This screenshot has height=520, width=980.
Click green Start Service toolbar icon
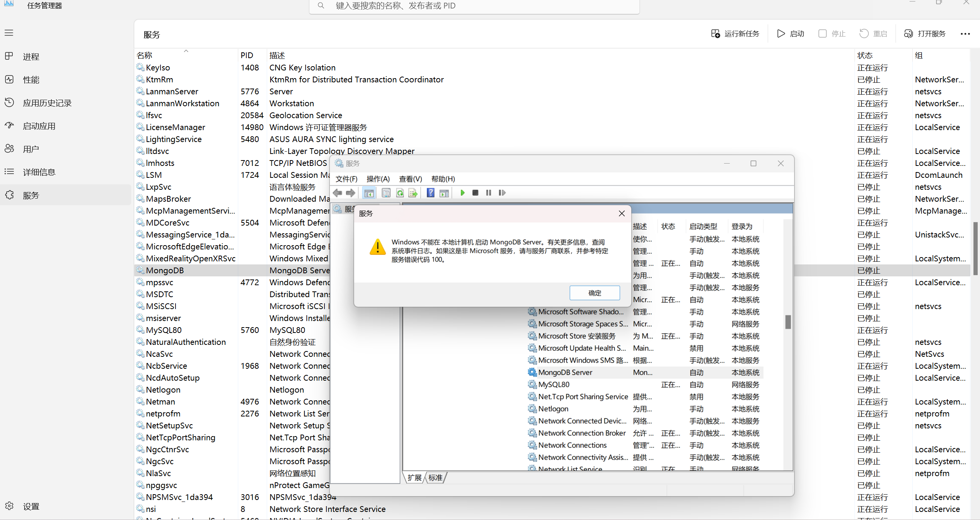pyautogui.click(x=462, y=192)
